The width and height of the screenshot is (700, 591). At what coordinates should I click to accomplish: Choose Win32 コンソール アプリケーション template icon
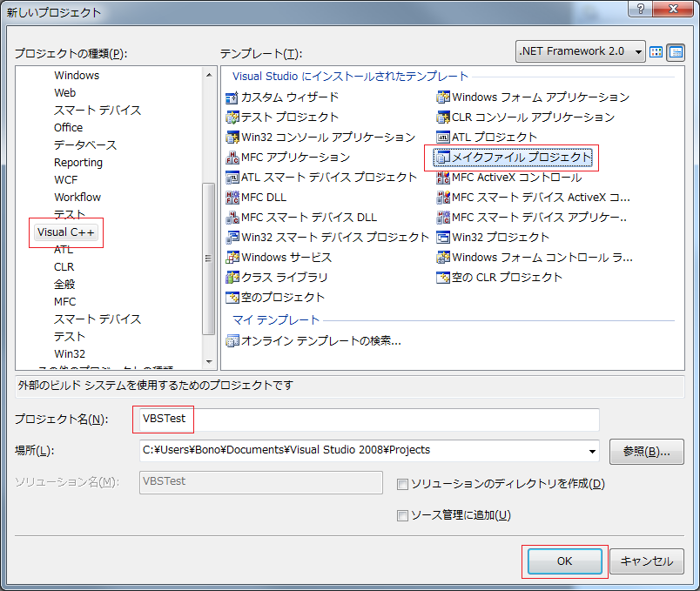pyautogui.click(x=232, y=138)
